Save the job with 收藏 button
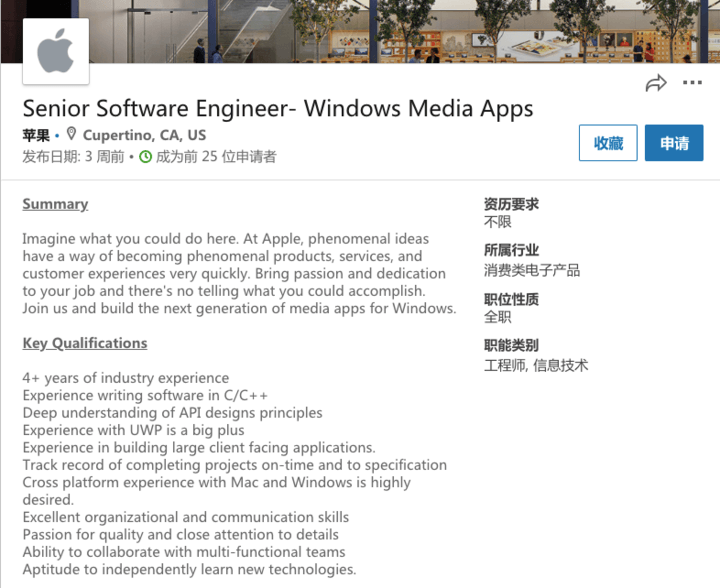720x588 pixels. click(608, 143)
